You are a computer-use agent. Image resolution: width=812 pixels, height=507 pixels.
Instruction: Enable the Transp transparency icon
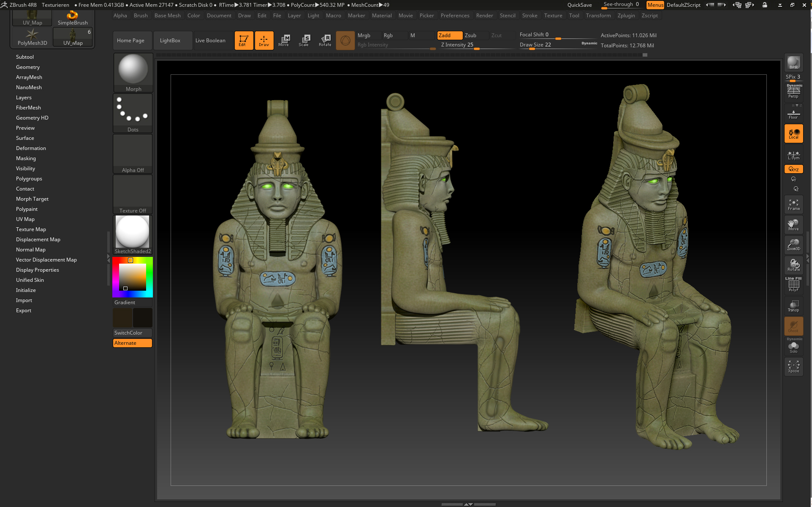pyautogui.click(x=793, y=306)
